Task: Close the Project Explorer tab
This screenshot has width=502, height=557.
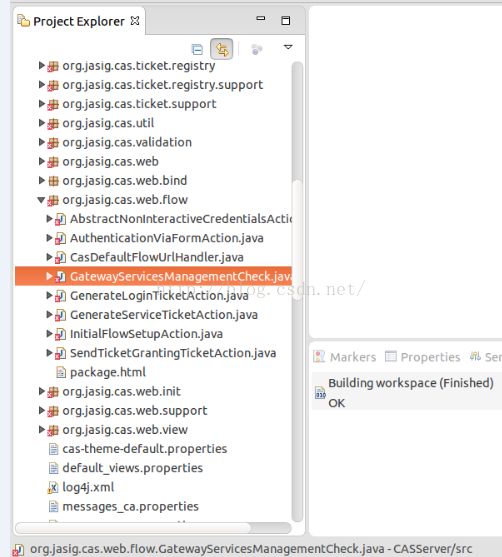Action: click(135, 21)
